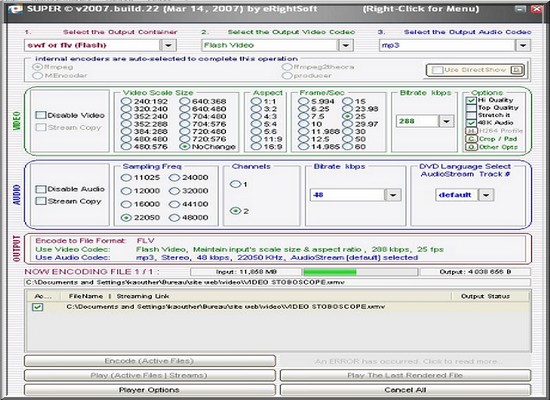The image size is (550, 400).
Task: Set frame rate to 12.5
Action: (x=304, y=139)
